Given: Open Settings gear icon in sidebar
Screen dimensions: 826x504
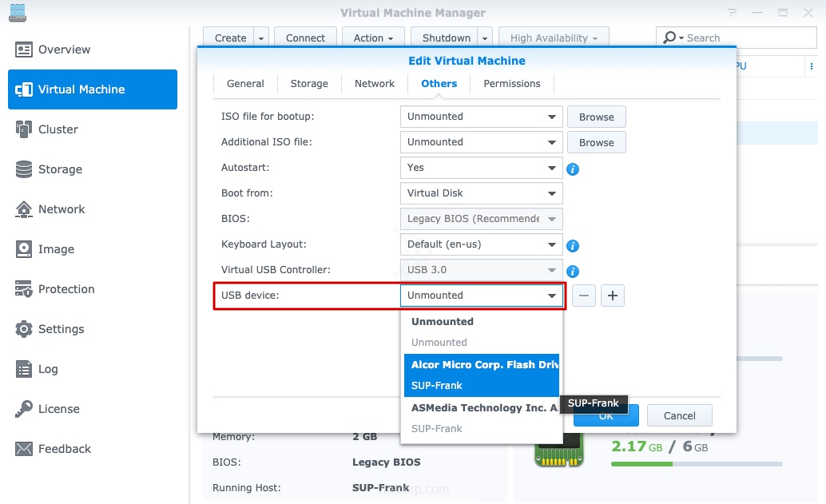Looking at the screenshot, I should point(24,329).
